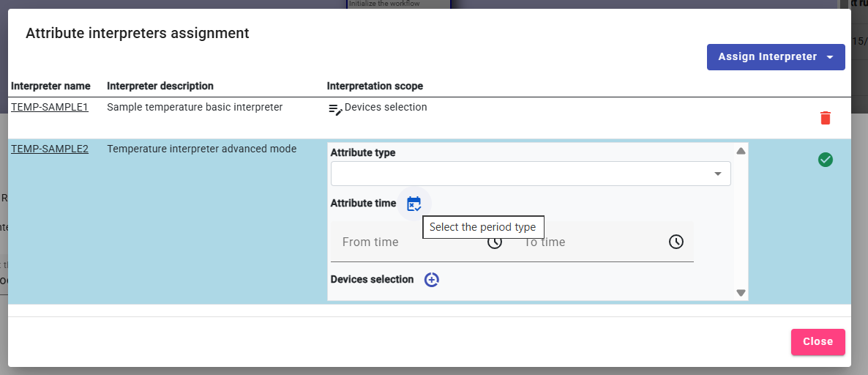Click the Interpreter description column header

click(x=160, y=86)
